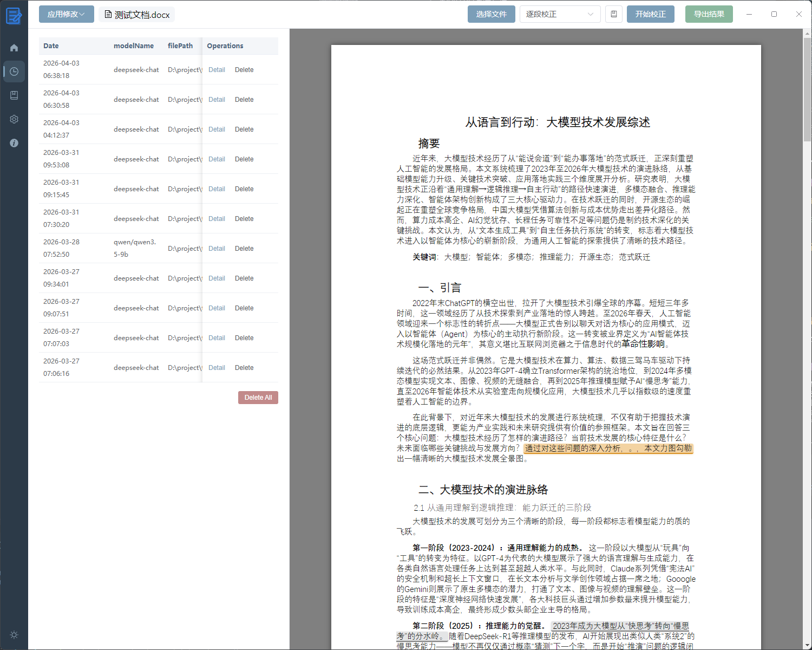This screenshot has height=650, width=812.
Task: Open Detail for the 2026-04-03 04:12:37 record
Action: coord(217,129)
